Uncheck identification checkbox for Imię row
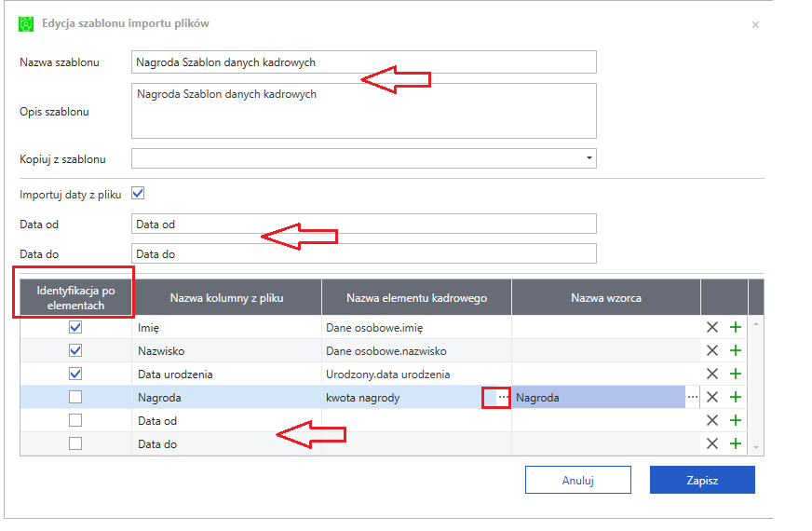The height and width of the screenshot is (531, 812). tap(75, 327)
